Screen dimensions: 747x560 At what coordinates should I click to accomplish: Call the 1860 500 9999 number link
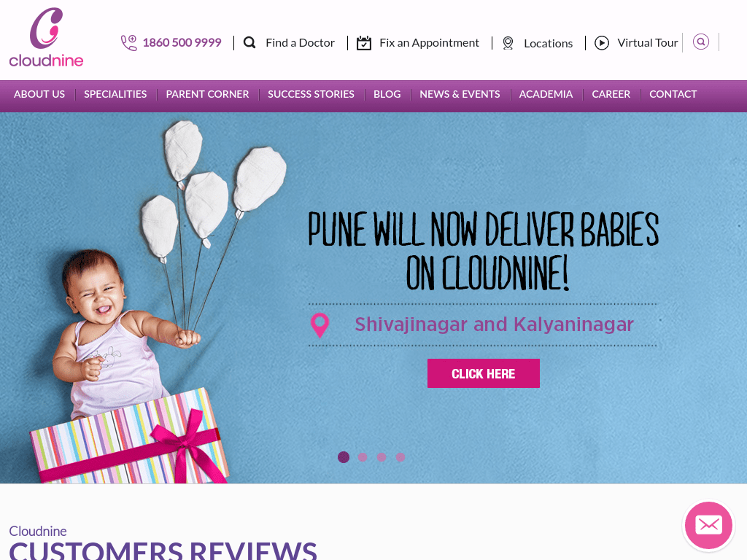182,43
